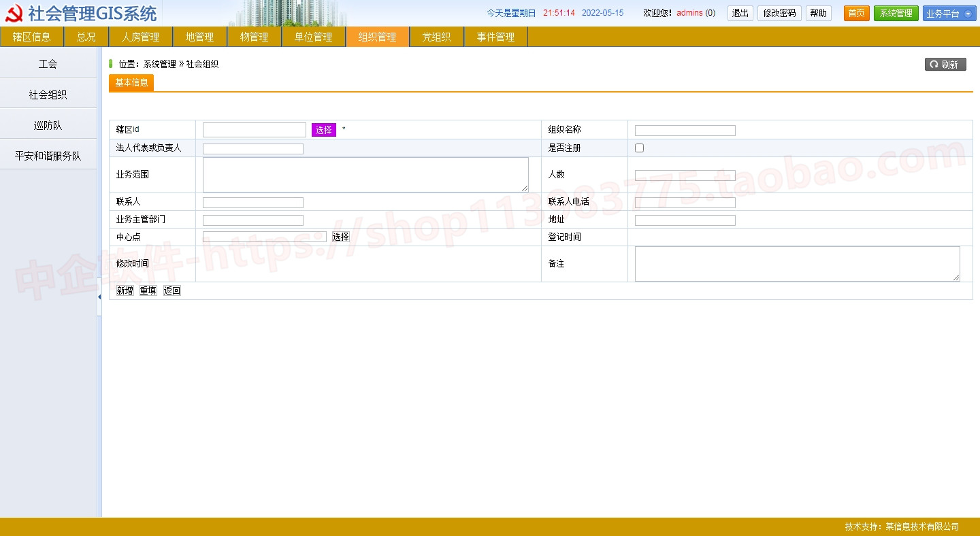Image resolution: width=980 pixels, height=536 pixels.
Task: Select the 基本信息 tab
Action: pyautogui.click(x=131, y=82)
